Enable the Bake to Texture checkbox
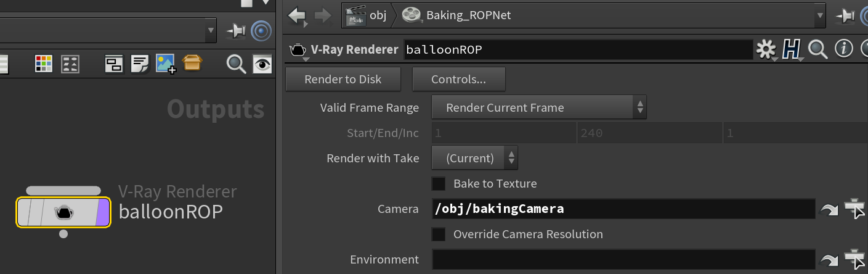 tap(439, 183)
